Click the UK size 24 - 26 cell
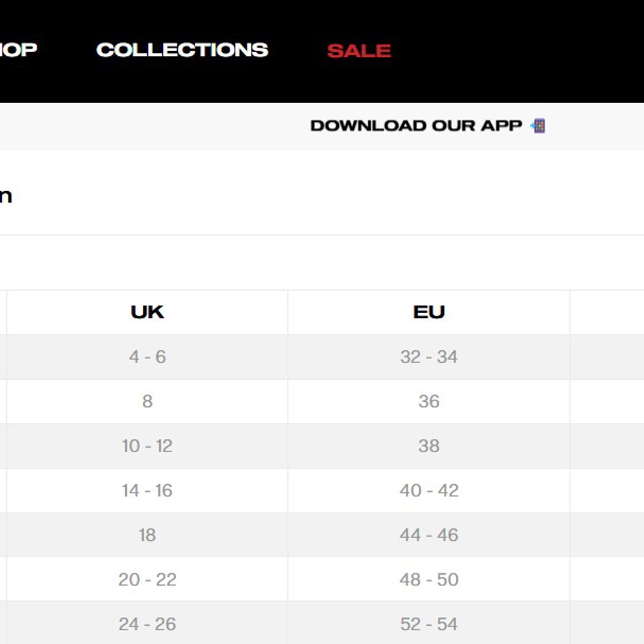 (x=147, y=624)
